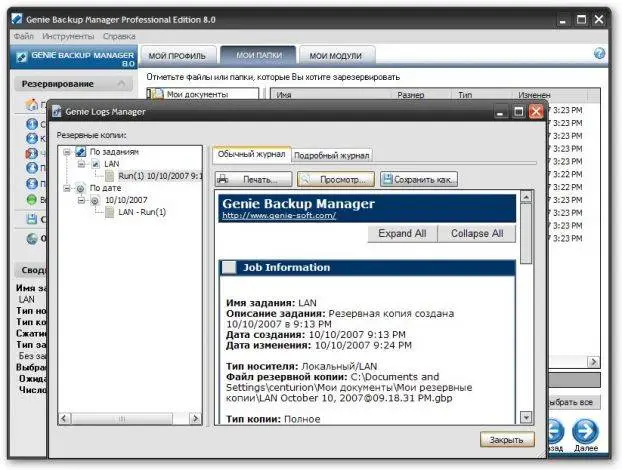The image size is (622, 470).
Task: Click the По заданиям jobs icon
Action: click(81, 152)
